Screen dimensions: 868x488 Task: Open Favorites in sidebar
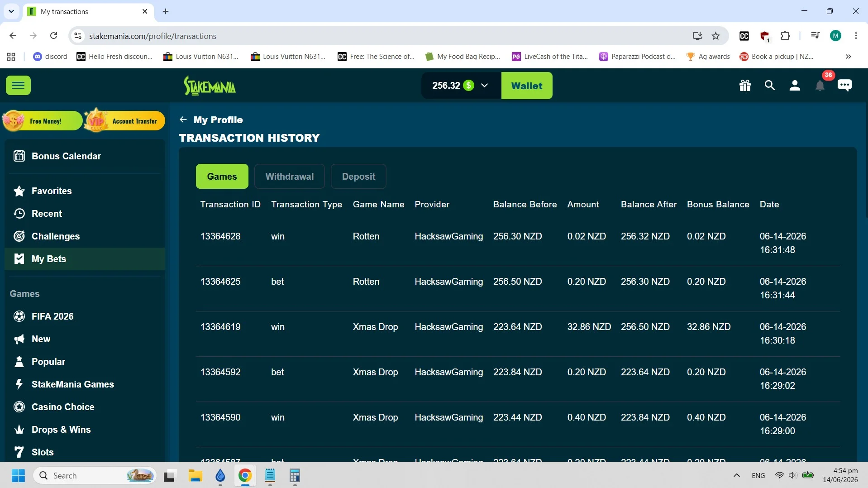[51, 191]
